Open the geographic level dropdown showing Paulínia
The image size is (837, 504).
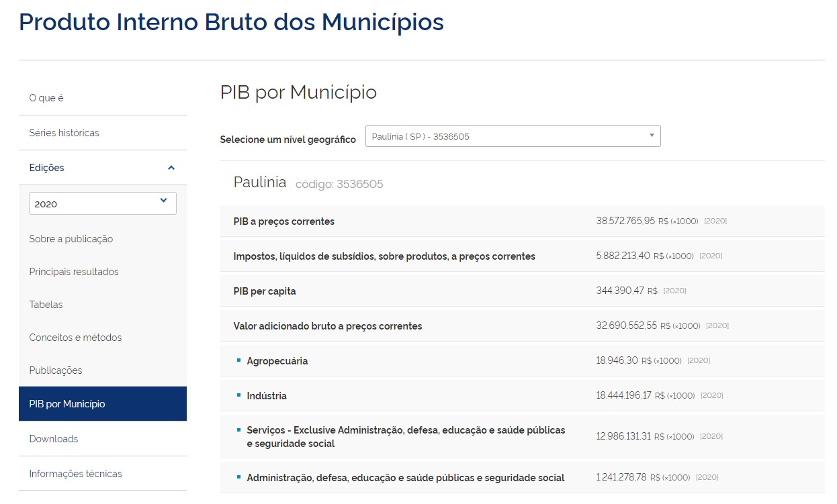pos(513,136)
